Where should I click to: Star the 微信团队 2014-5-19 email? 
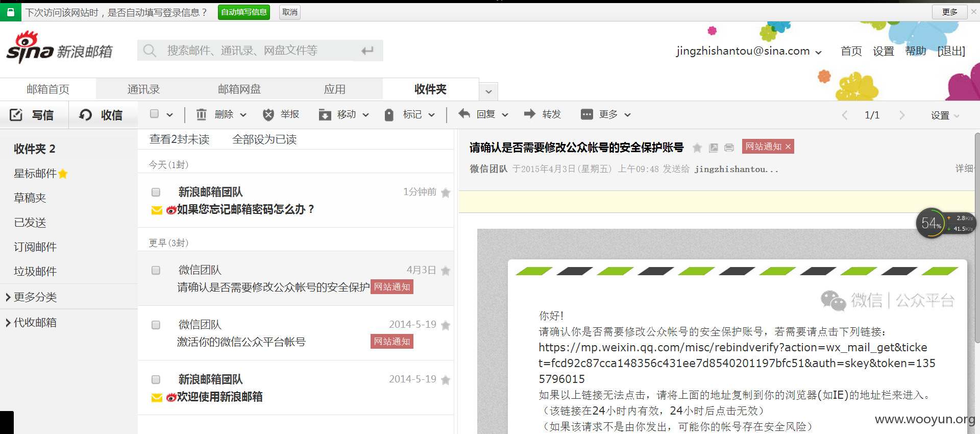click(446, 325)
